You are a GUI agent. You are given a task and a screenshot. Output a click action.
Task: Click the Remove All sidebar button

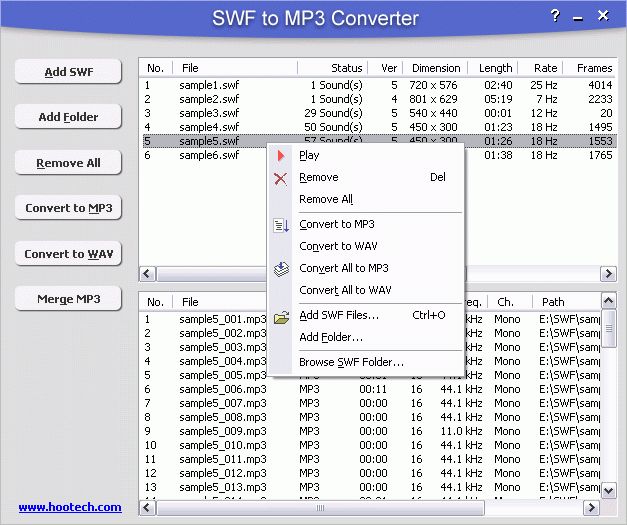point(68,163)
